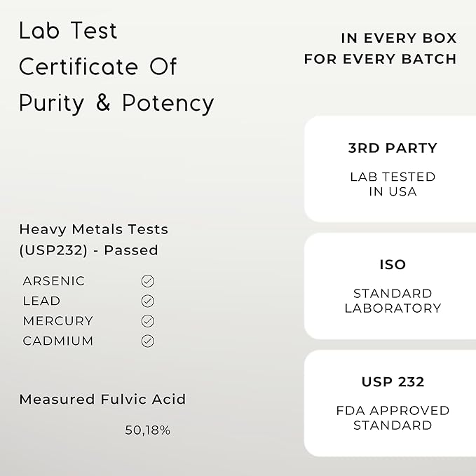Click the checkmark icon beside Lead

pos(147,301)
